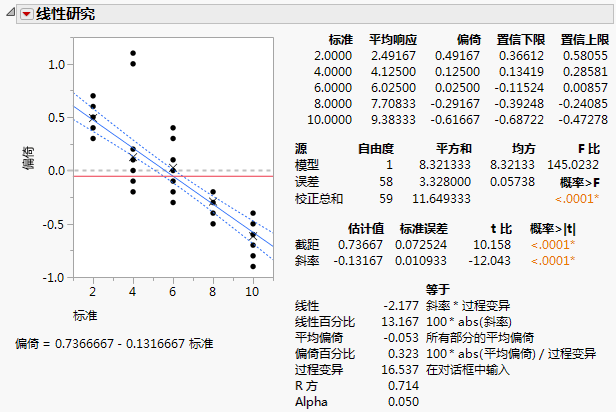Click the 偏倚 y-axis label of plot
The width and height of the screenshot is (616, 412).
(x=29, y=158)
